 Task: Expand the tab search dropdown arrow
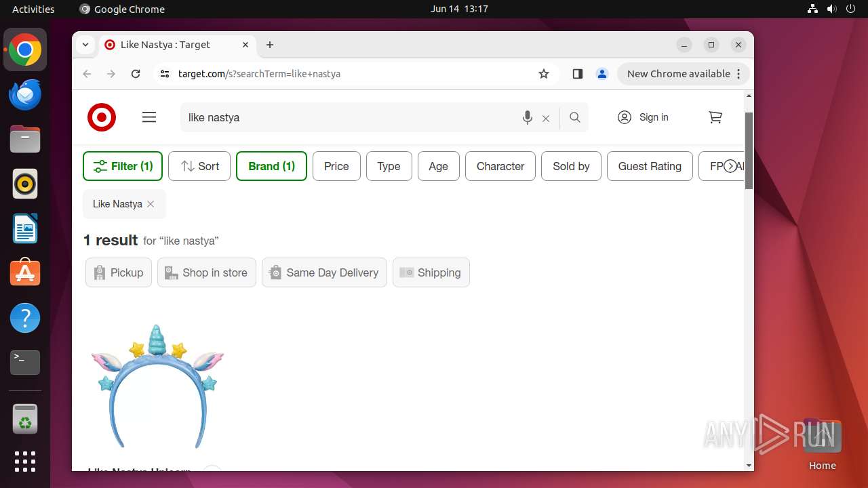click(x=85, y=45)
